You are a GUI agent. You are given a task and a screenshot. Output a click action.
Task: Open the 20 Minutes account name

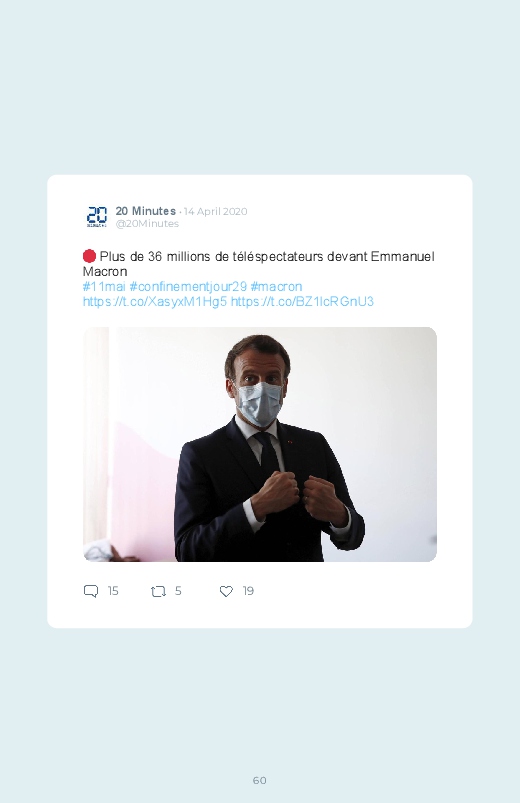coord(145,211)
